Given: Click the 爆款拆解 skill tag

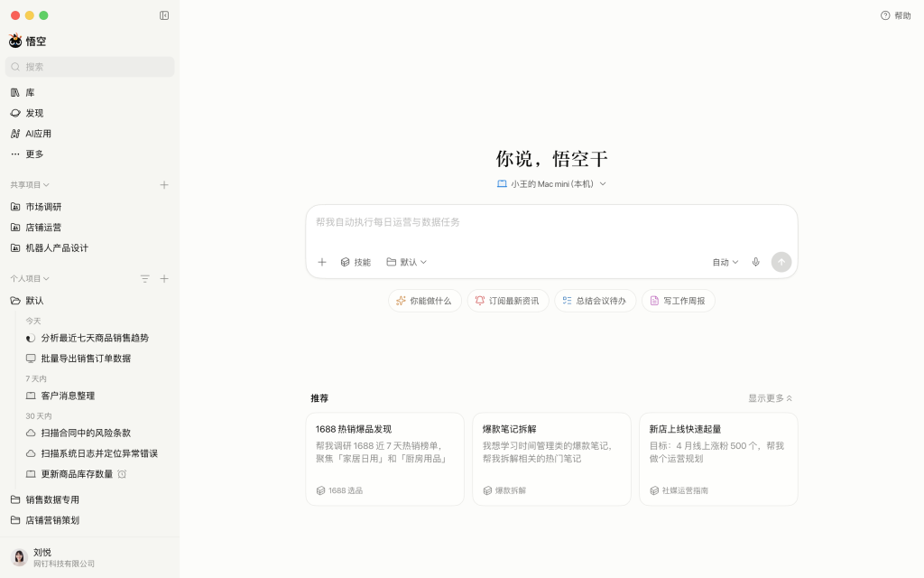Looking at the screenshot, I should (504, 490).
